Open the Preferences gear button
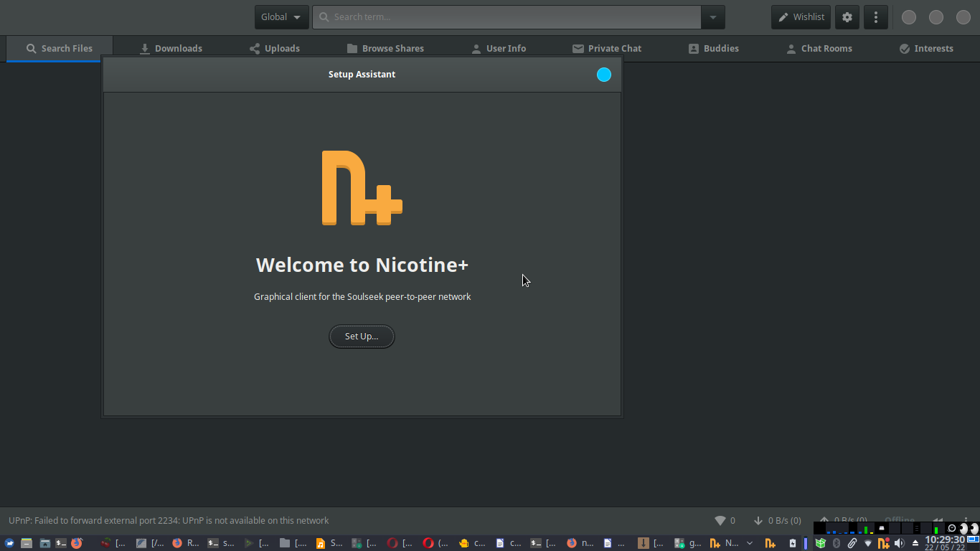The height and width of the screenshot is (551, 980). (x=847, y=17)
